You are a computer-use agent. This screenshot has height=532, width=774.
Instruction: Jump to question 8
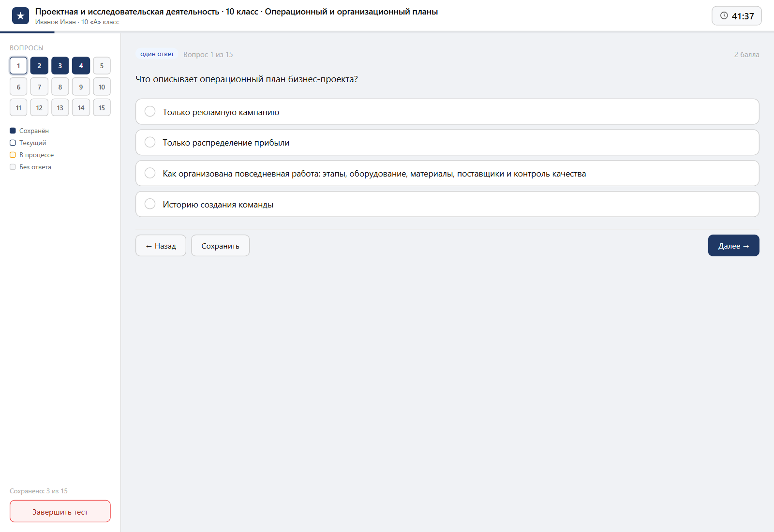tap(60, 87)
